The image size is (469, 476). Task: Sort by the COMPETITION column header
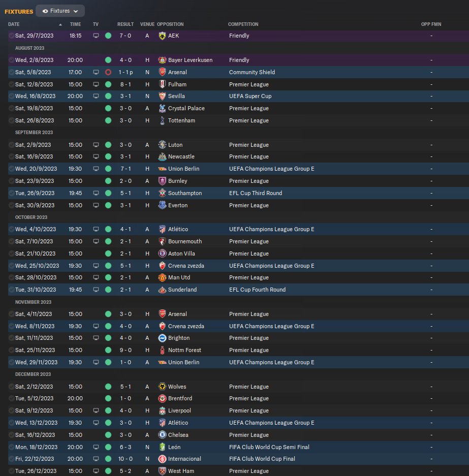click(x=243, y=24)
